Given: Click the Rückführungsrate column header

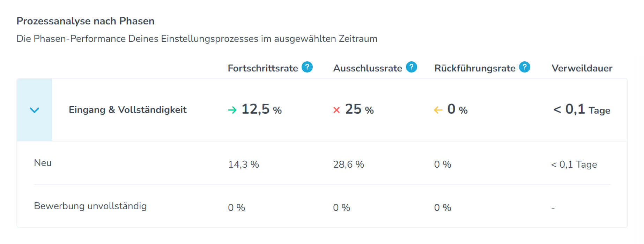Looking at the screenshot, I should click(475, 68).
